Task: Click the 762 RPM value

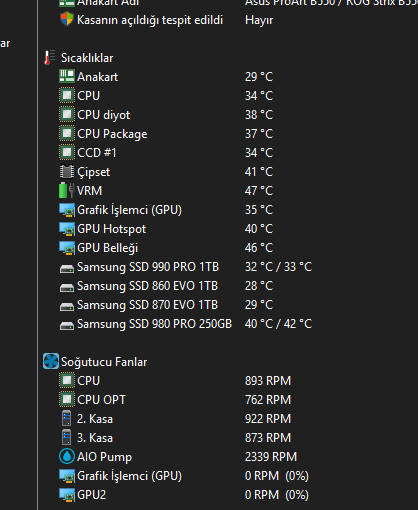Action: tap(268, 400)
